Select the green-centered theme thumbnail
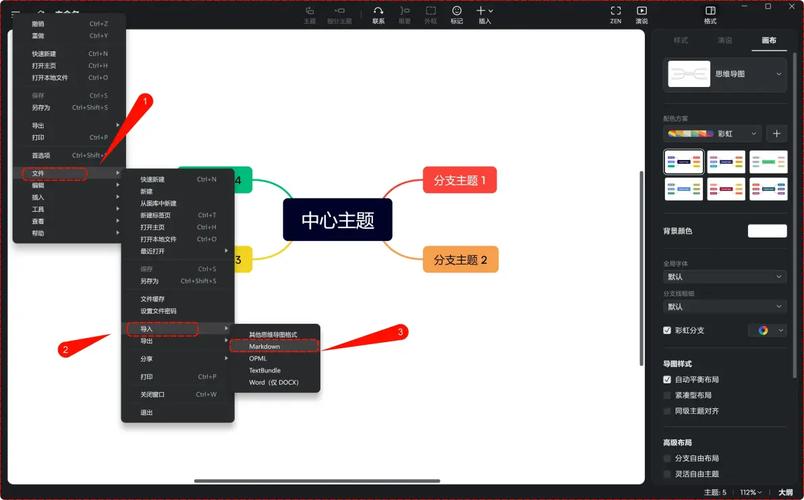804x500 pixels. coord(768,162)
